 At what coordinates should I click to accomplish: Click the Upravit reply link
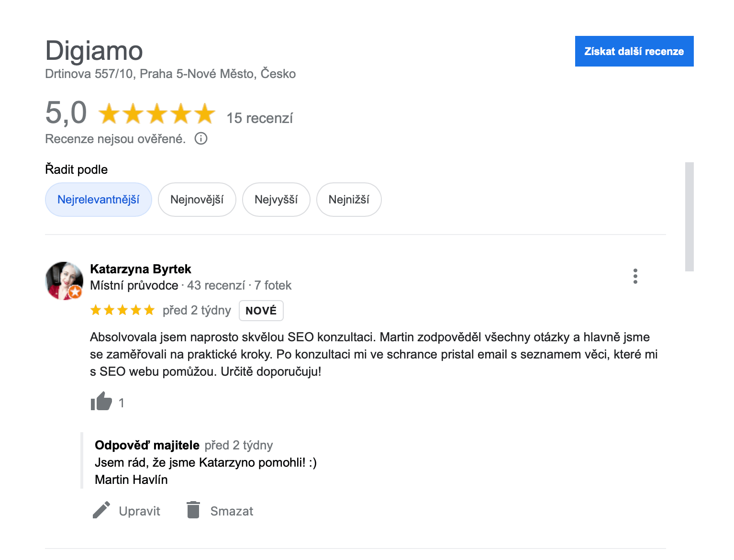[x=139, y=511]
